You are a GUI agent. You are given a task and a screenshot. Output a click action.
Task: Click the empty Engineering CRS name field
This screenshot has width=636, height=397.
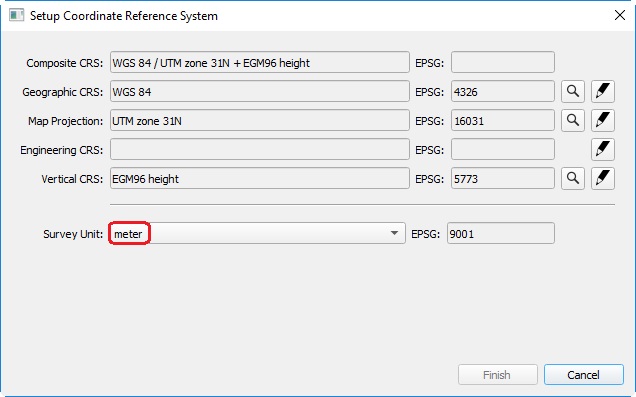pos(260,150)
